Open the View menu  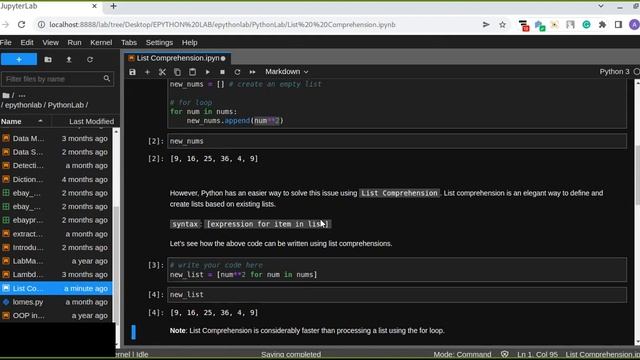[51, 42]
